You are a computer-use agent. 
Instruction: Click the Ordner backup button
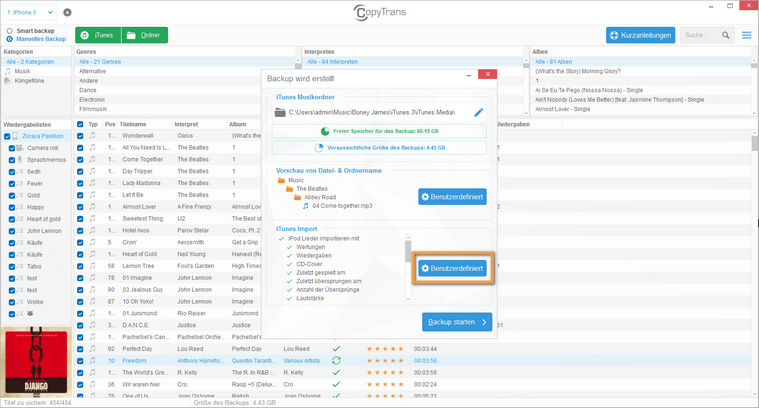[145, 35]
